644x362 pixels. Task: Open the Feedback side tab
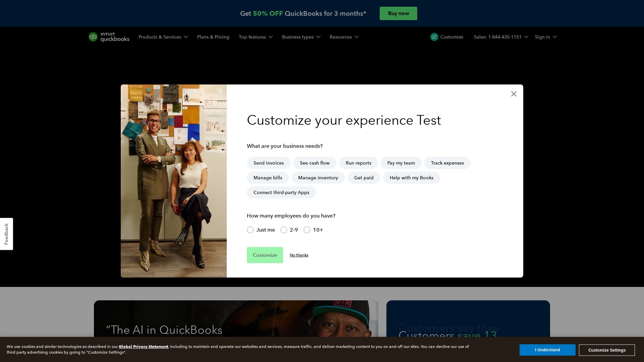[x=6, y=234]
